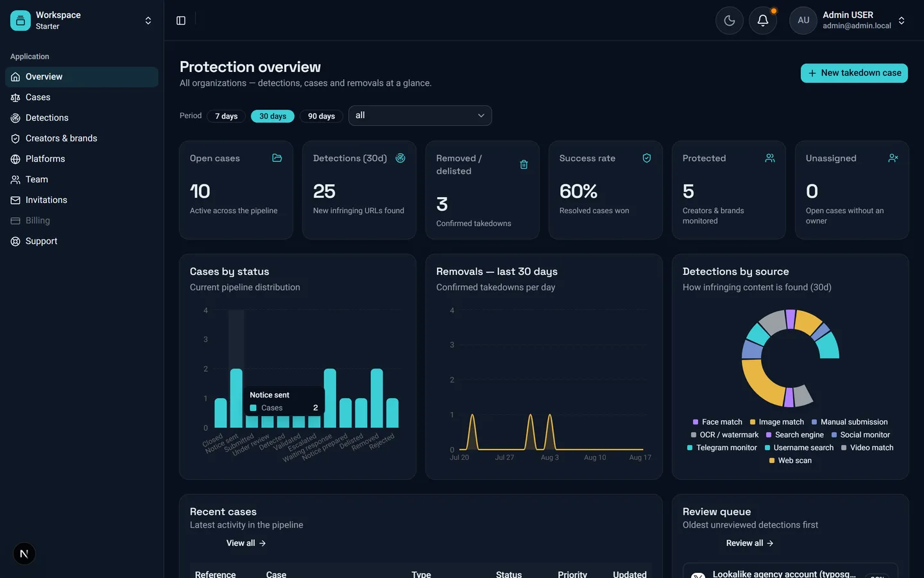The image size is (924, 578).
Task: Click the Team people icon
Action: [x=15, y=179]
